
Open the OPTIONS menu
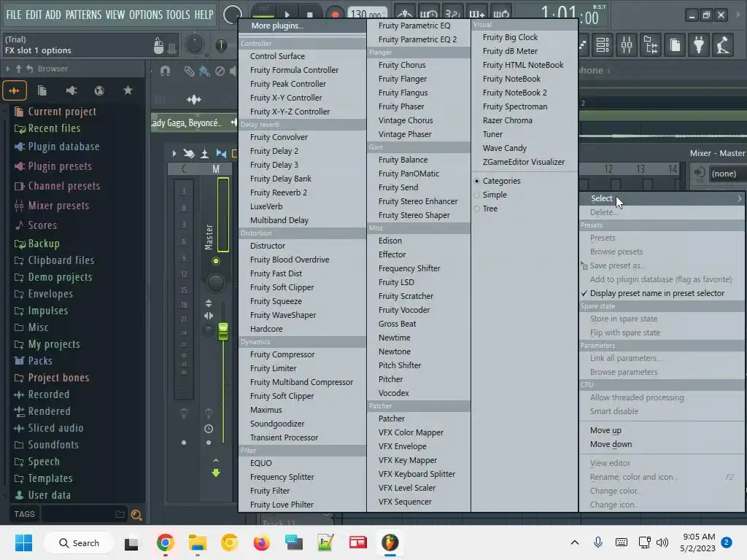tap(146, 15)
